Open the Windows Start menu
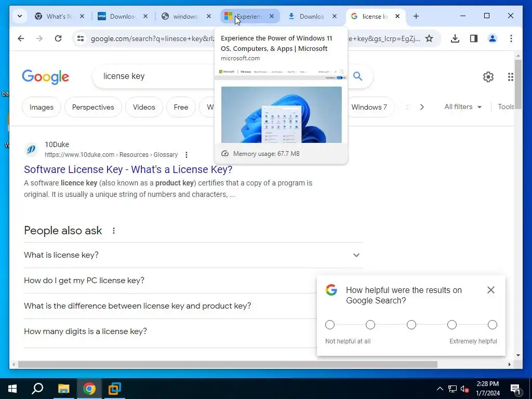This screenshot has width=532, height=399. (x=12, y=389)
